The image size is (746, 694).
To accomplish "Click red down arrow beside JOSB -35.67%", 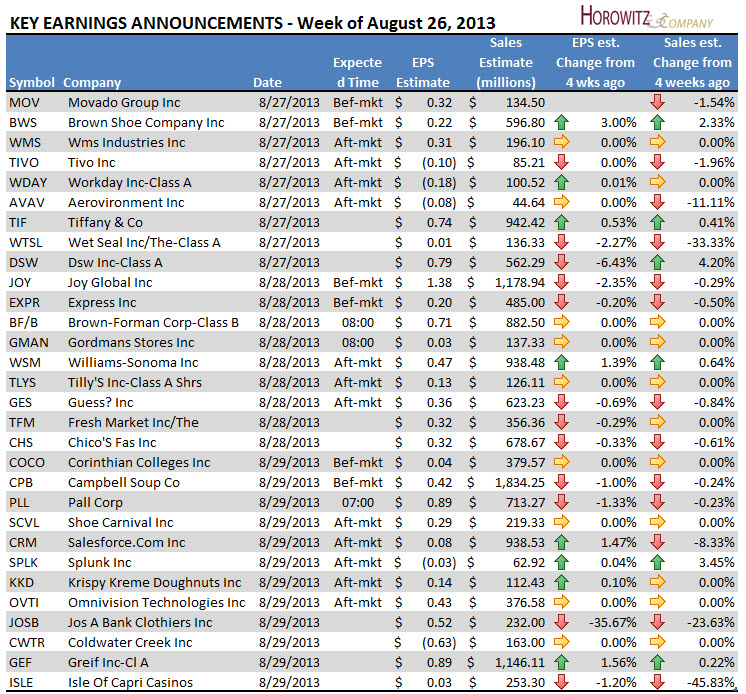I will click(561, 622).
